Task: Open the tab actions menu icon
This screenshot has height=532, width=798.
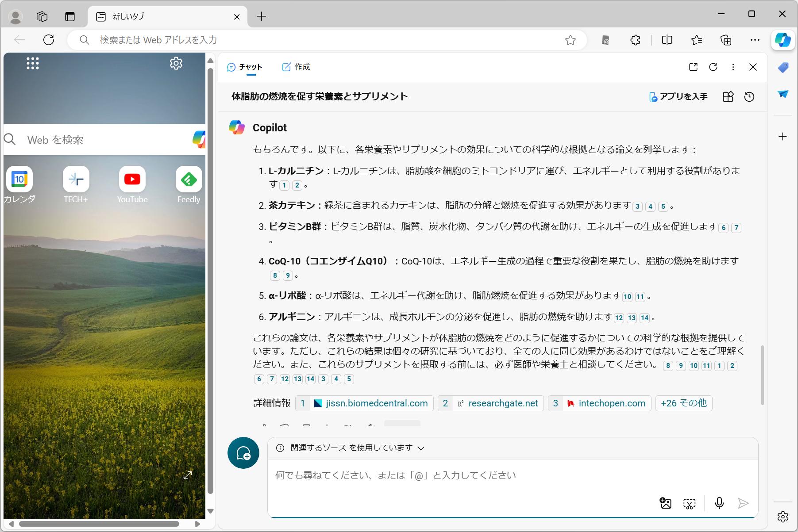Action: [70, 16]
